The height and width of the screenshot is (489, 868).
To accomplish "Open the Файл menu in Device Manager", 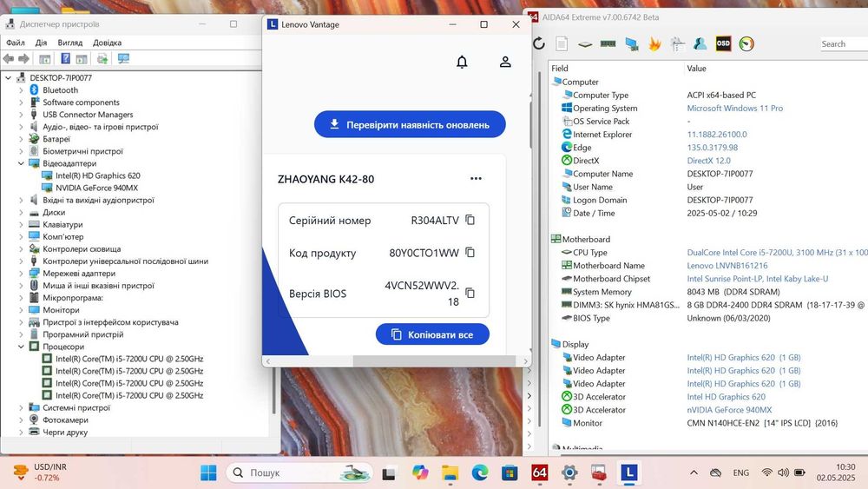I will point(16,43).
